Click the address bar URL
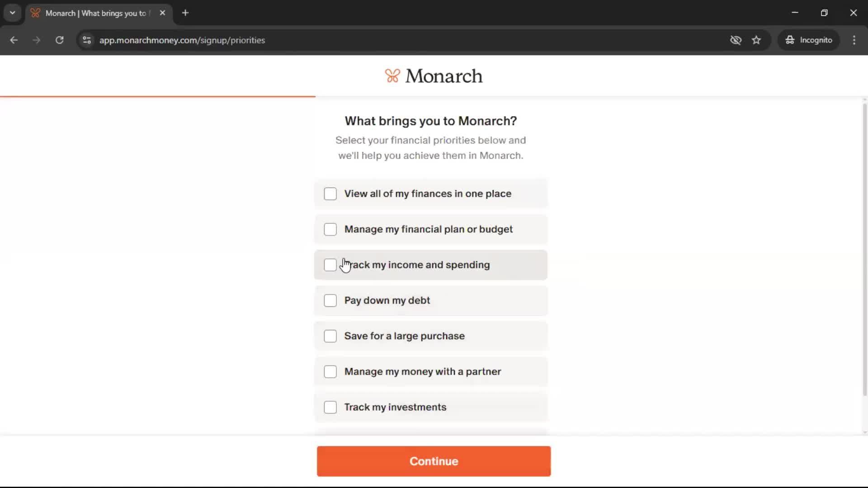868x488 pixels. (x=182, y=40)
